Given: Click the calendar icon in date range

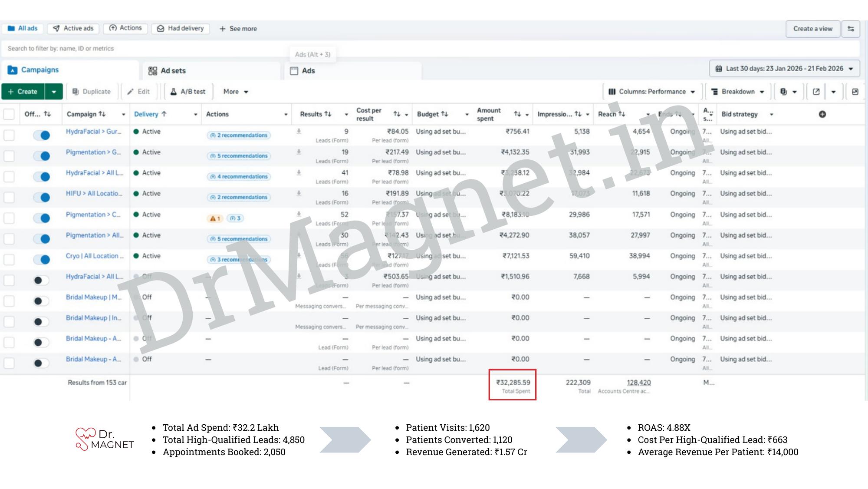Looking at the screenshot, I should 719,69.
